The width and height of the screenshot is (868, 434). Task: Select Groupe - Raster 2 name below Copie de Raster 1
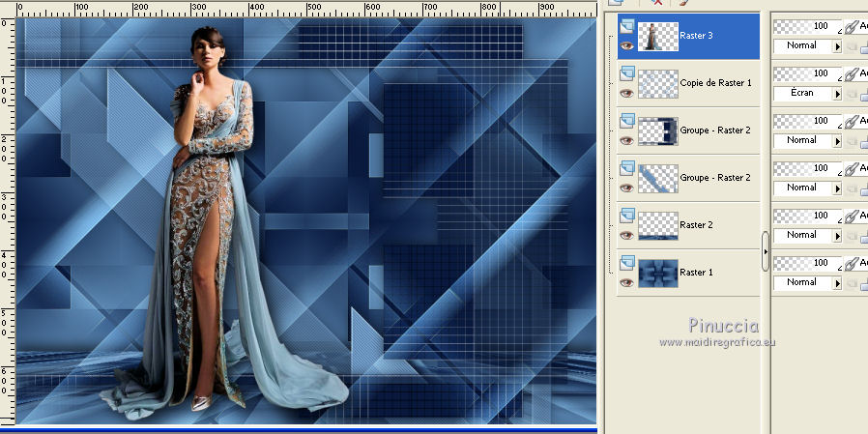715,130
